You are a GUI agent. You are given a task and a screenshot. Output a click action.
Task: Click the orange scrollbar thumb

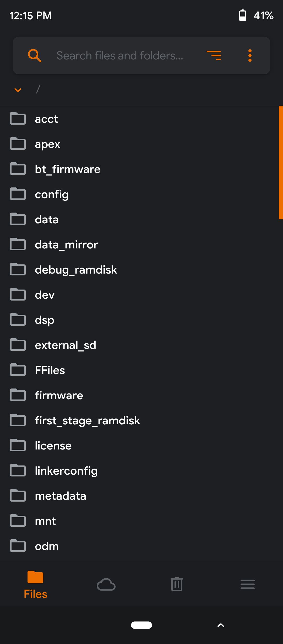[x=281, y=162]
